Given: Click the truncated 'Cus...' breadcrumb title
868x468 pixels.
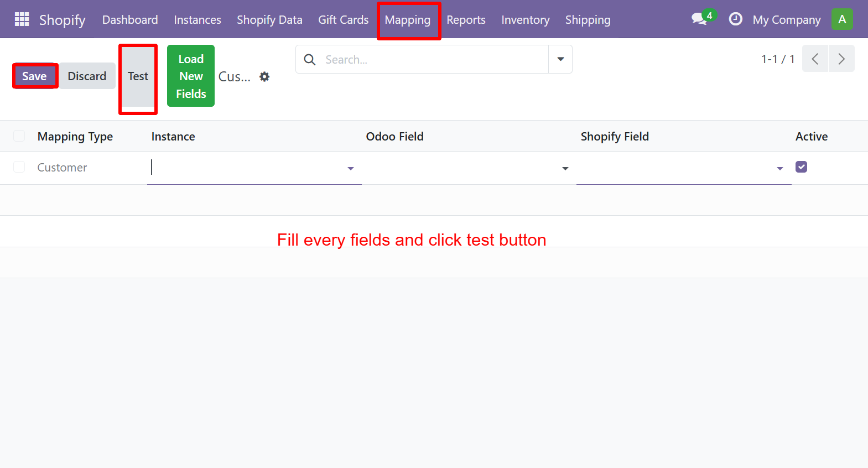Looking at the screenshot, I should [x=235, y=76].
